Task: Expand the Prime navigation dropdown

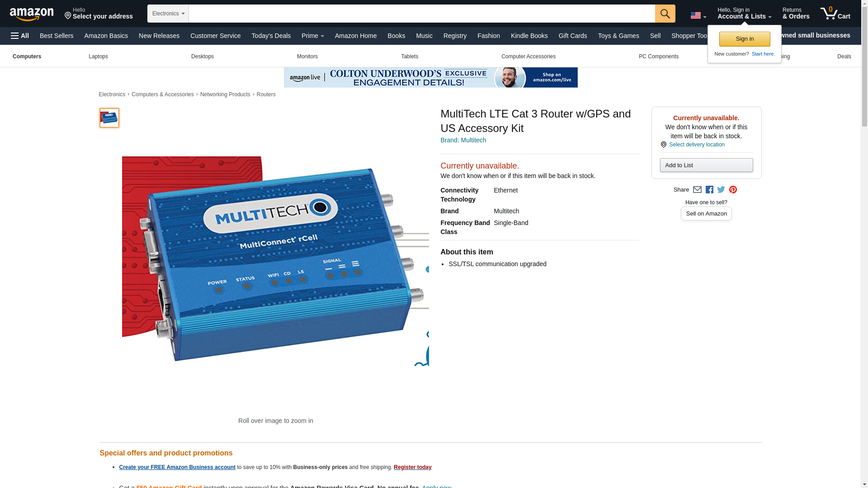Action: click(x=312, y=36)
